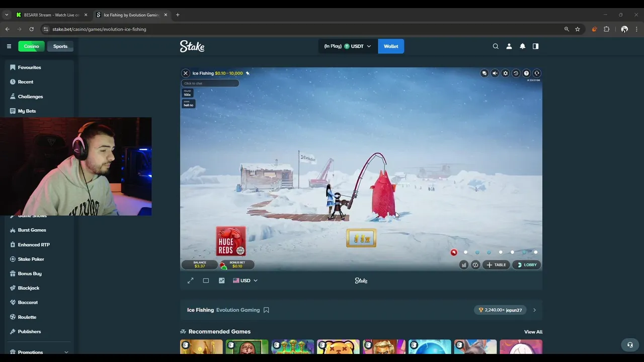Viewport: 644px width, 362px height.
Task: Switch to the Sports tab
Action: pos(60,46)
